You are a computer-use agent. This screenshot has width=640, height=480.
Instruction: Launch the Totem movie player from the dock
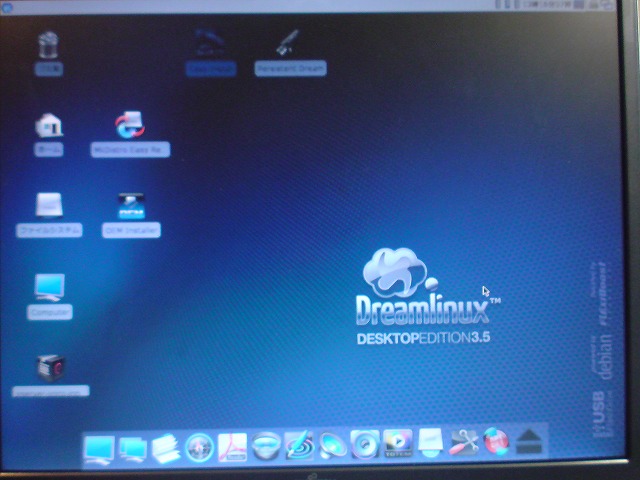pyautogui.click(x=398, y=443)
